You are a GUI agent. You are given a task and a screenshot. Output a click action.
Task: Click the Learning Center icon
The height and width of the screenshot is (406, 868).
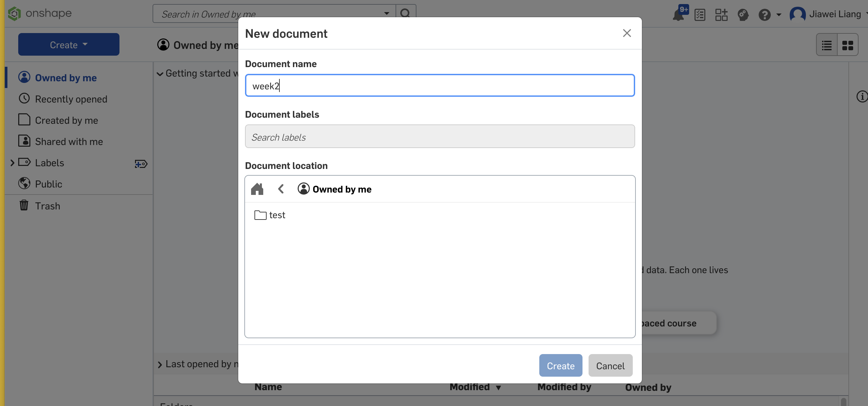[x=743, y=14]
